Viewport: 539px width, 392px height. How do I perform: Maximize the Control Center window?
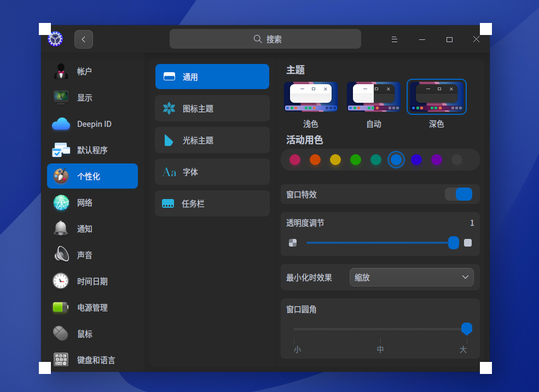coord(449,39)
